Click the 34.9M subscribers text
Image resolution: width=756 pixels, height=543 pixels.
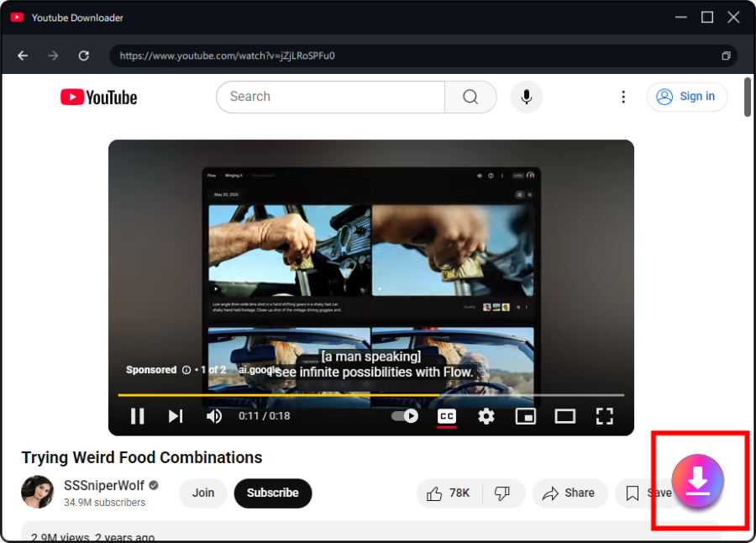104,503
